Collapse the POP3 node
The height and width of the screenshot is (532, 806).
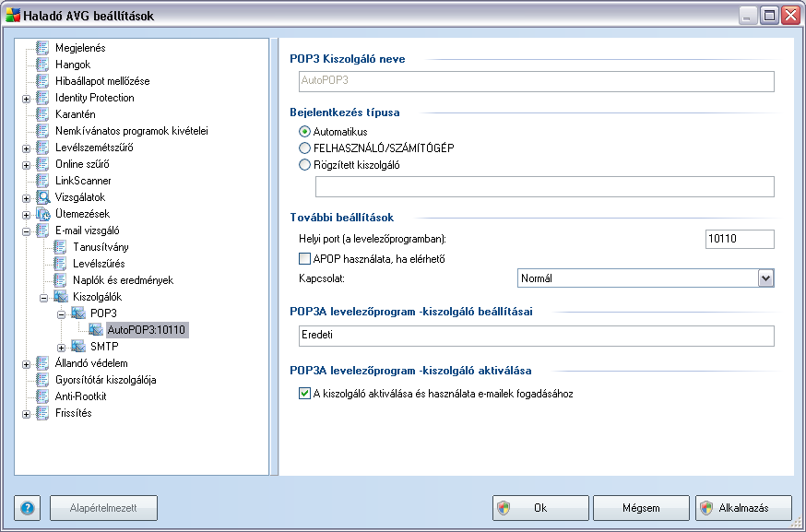click(61, 314)
